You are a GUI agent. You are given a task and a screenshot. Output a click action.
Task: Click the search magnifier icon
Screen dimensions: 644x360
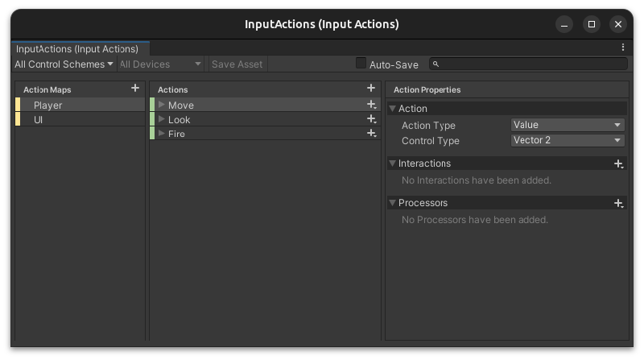[x=436, y=64]
